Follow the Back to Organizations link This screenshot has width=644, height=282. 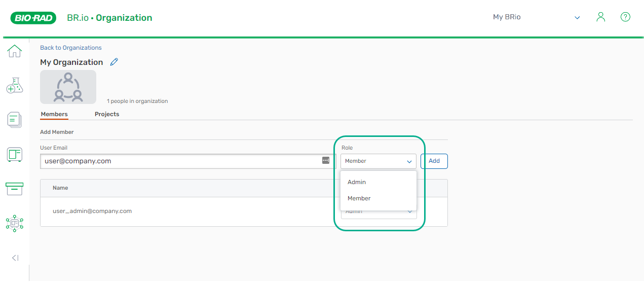pyautogui.click(x=71, y=48)
